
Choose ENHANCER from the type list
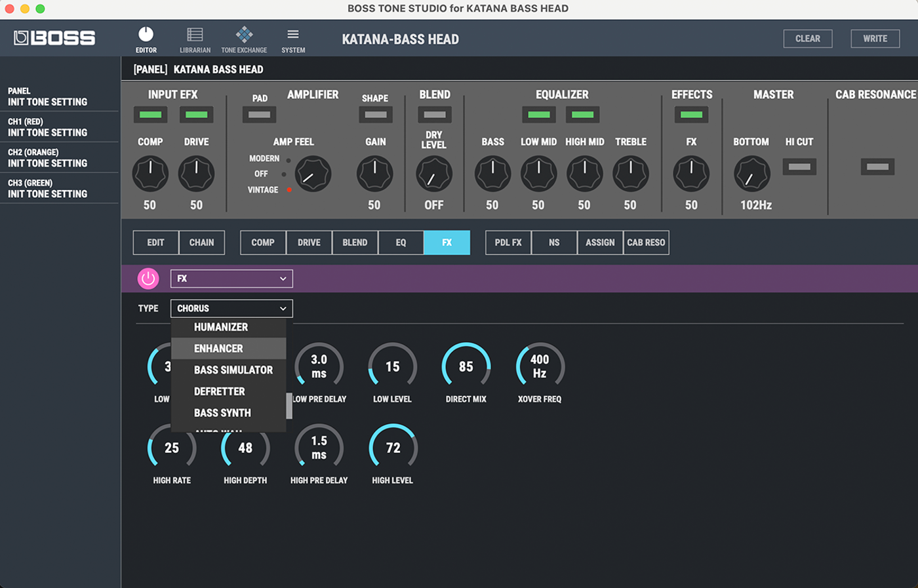pyautogui.click(x=219, y=349)
